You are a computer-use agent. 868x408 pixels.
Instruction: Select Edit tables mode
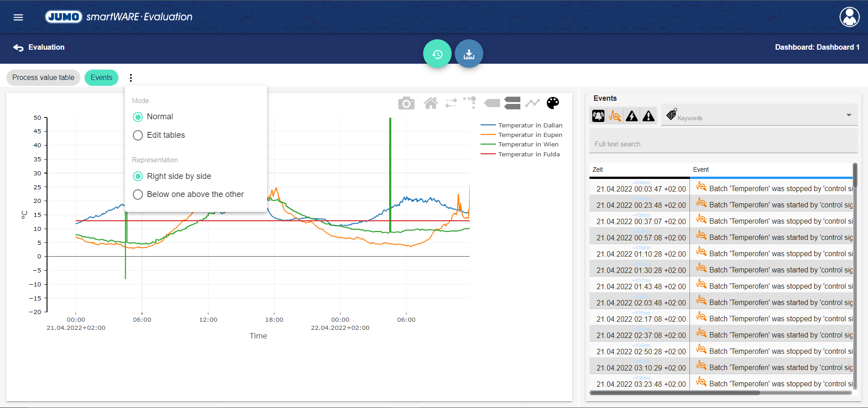pyautogui.click(x=138, y=136)
